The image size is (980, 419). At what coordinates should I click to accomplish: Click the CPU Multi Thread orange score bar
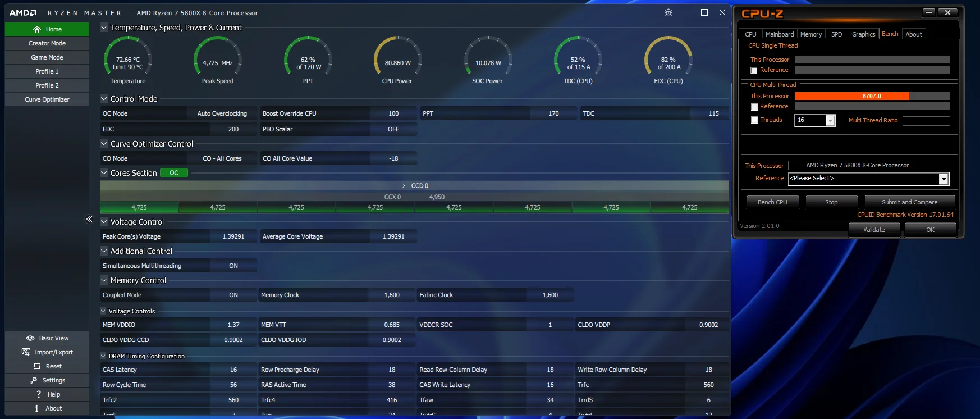point(852,96)
